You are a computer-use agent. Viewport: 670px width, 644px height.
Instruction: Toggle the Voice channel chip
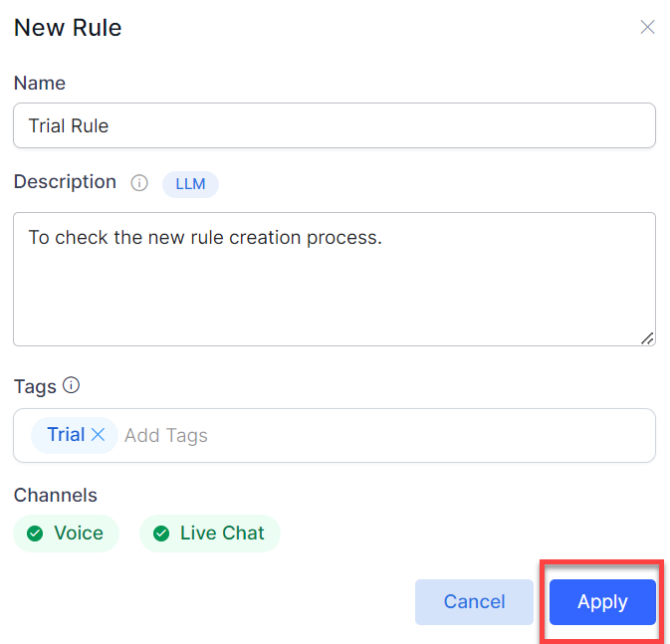pos(67,534)
